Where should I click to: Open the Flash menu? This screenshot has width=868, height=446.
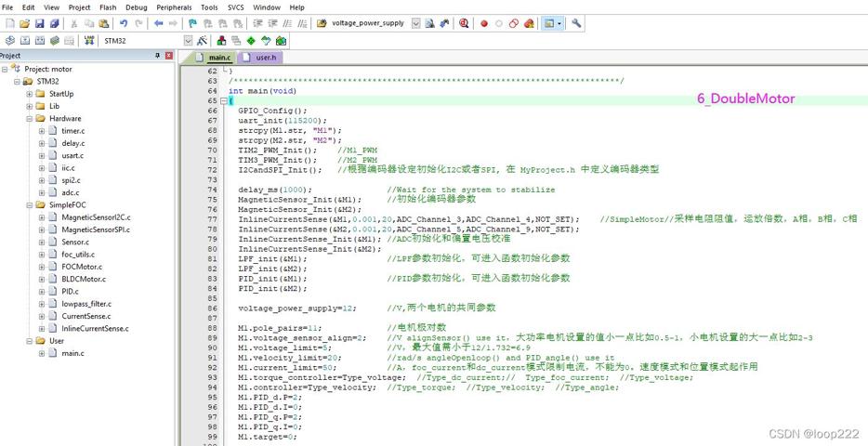tap(108, 7)
